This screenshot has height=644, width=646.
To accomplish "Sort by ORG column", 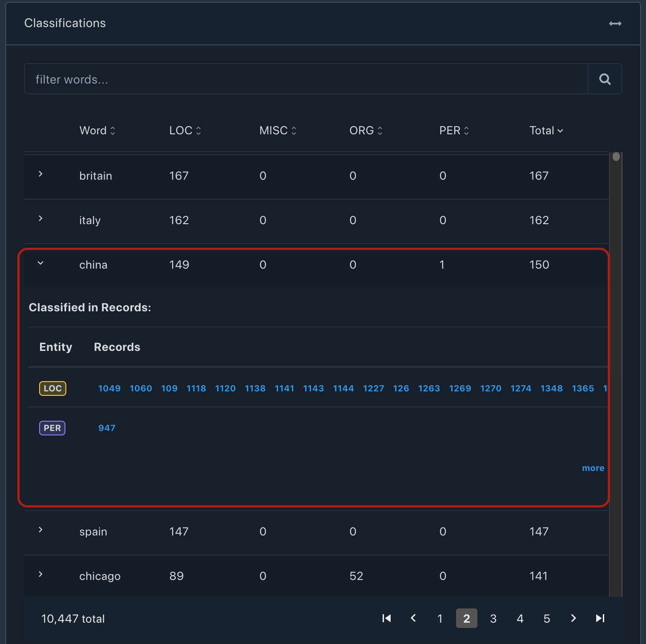I will [366, 131].
